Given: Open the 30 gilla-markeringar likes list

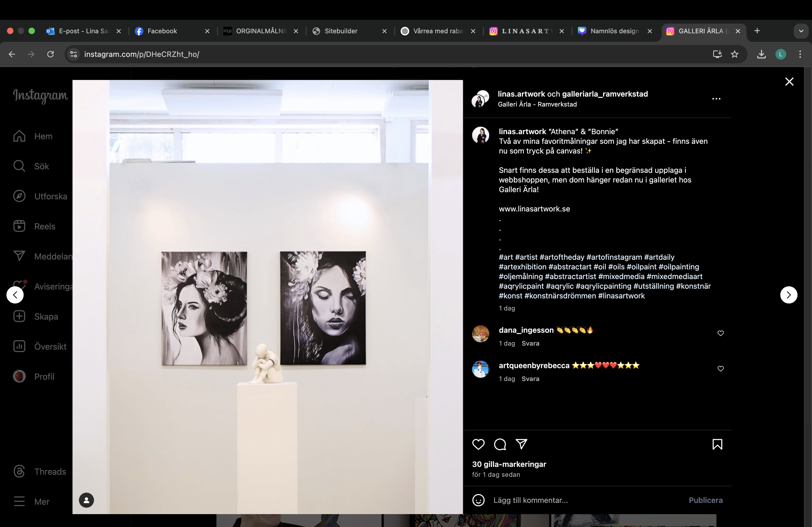Looking at the screenshot, I should [x=509, y=464].
